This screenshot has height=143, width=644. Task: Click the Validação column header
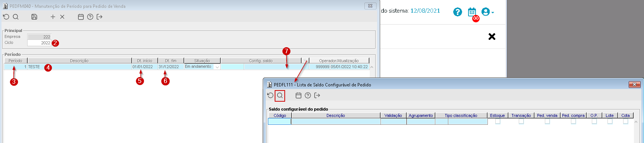[393, 115]
